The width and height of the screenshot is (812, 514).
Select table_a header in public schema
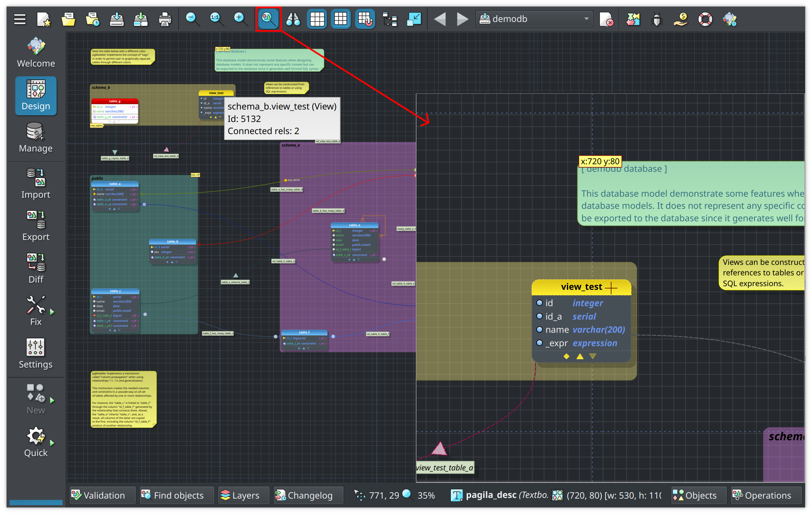coord(115,184)
